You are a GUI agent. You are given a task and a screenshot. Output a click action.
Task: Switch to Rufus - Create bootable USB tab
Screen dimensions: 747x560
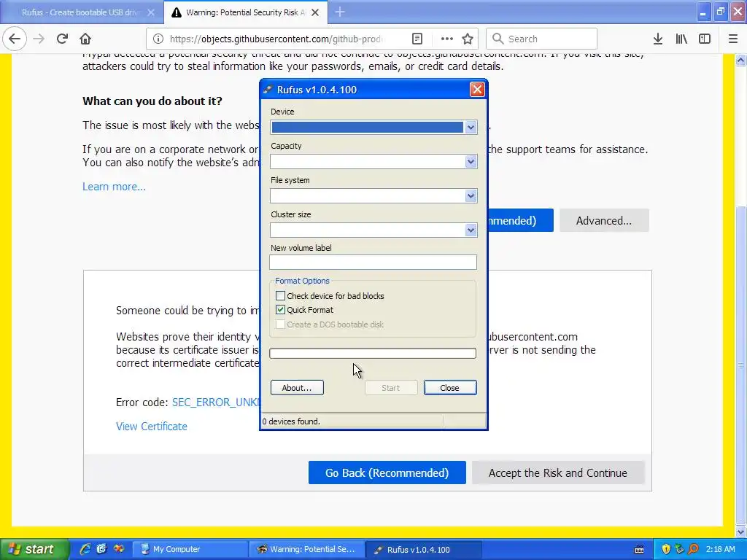pos(82,12)
